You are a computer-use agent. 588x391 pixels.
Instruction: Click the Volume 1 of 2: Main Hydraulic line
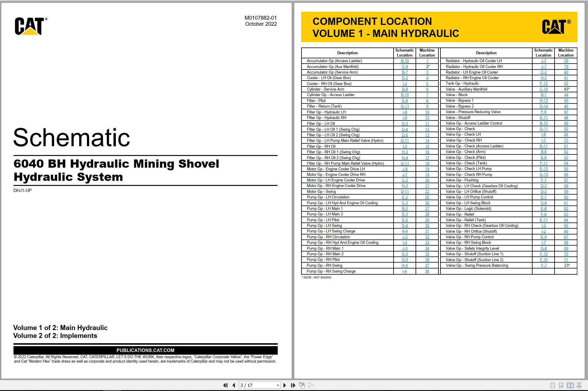[60, 328]
